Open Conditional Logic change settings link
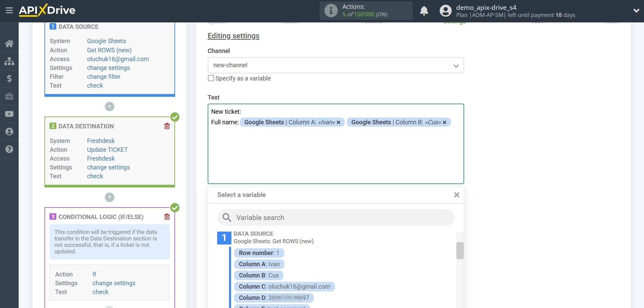Image resolution: width=644 pixels, height=308 pixels. [114, 283]
